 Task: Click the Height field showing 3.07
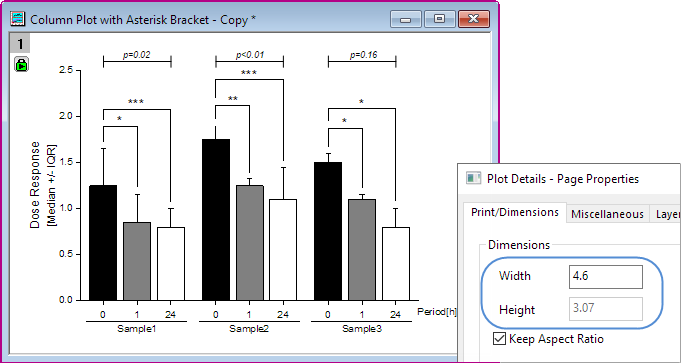click(605, 309)
